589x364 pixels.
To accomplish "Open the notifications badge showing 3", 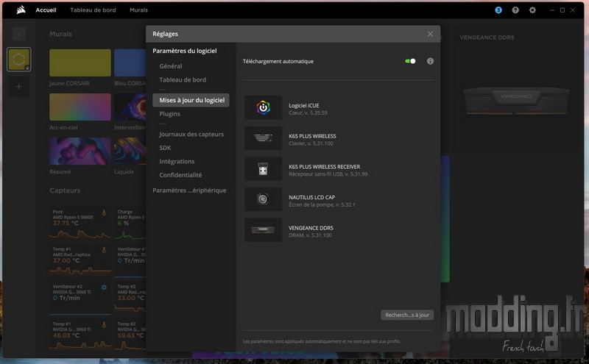I will tap(498, 10).
